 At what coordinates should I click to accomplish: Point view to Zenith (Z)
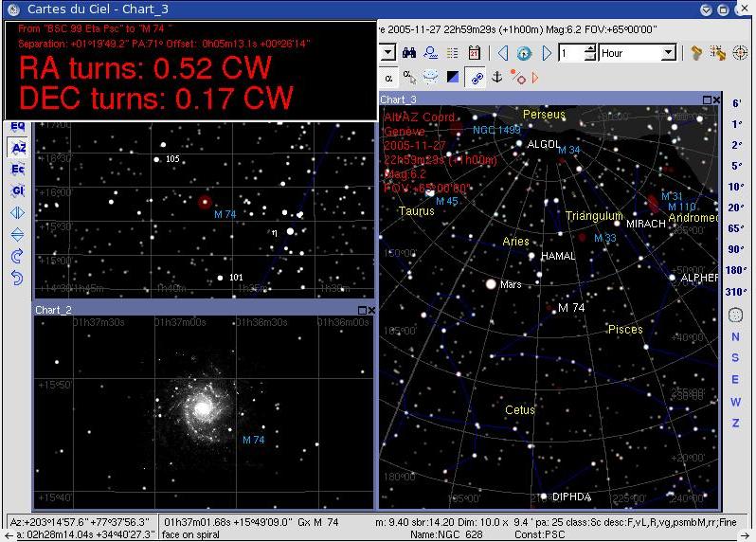[735, 423]
